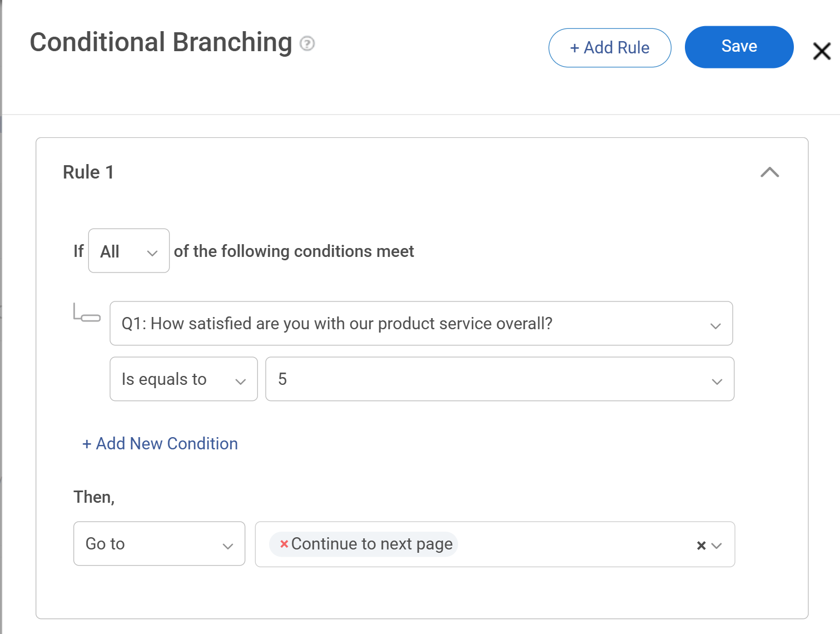Close the Conditional Branching dialog

(821, 51)
